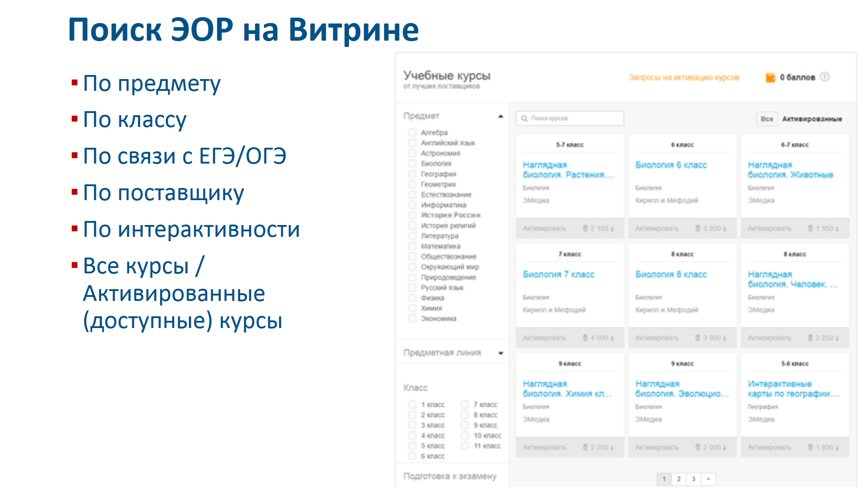Switch to the Все courses tab
Image resolution: width=868 pixels, height=488 pixels.
point(767,119)
